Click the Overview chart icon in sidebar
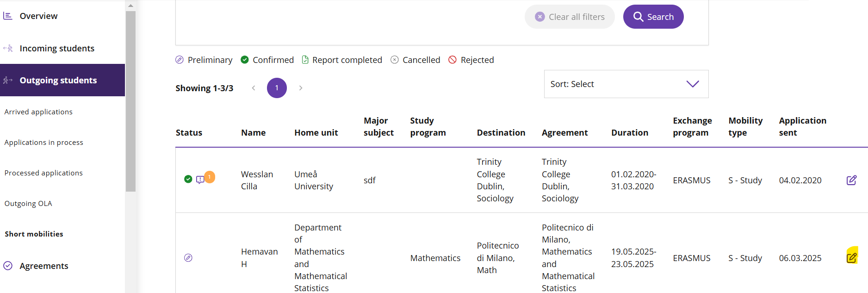The width and height of the screenshot is (868, 293). point(7,16)
